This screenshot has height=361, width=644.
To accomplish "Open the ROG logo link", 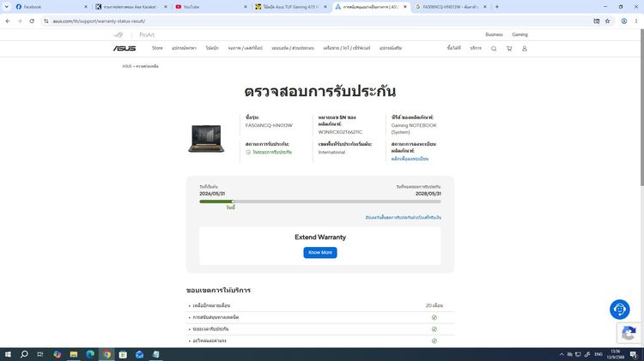I will [118, 35].
